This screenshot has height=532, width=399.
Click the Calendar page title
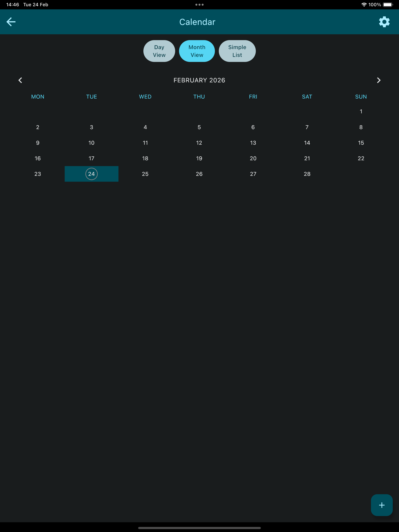click(x=197, y=22)
